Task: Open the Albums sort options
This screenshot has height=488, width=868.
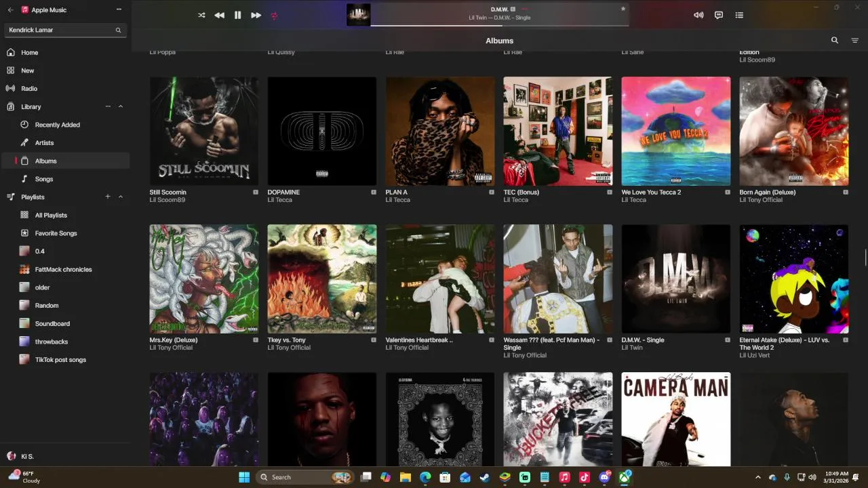Action: coord(854,41)
